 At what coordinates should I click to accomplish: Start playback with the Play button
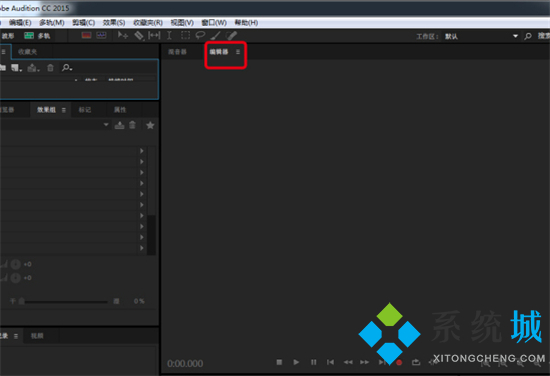pos(296,362)
